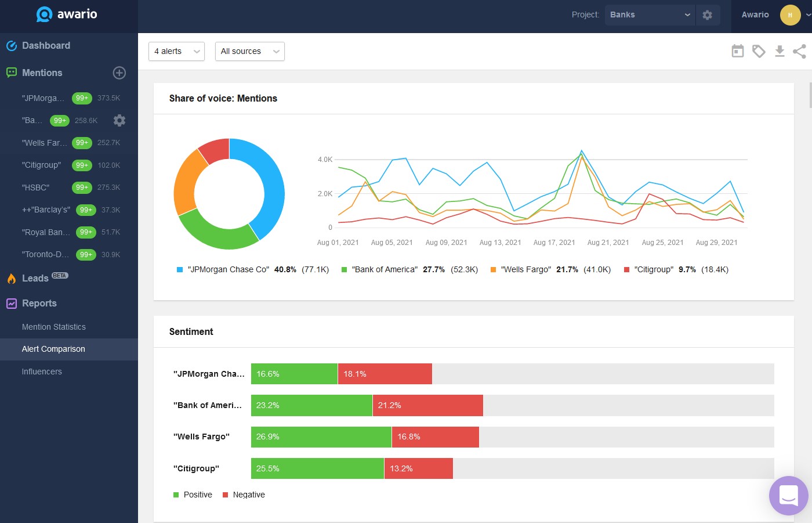
Task: Click Share of voice: Mentions heading
Action: [223, 99]
